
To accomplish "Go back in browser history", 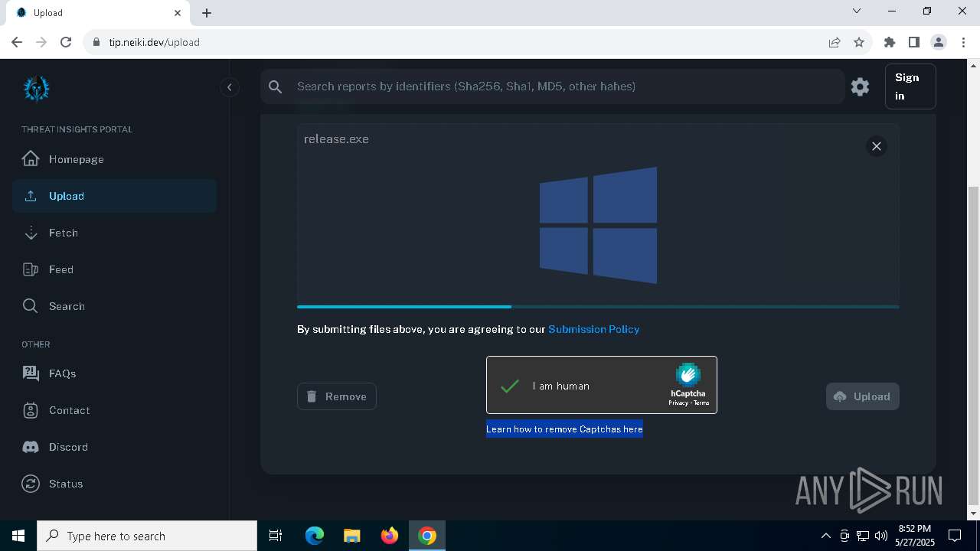I will click(17, 42).
